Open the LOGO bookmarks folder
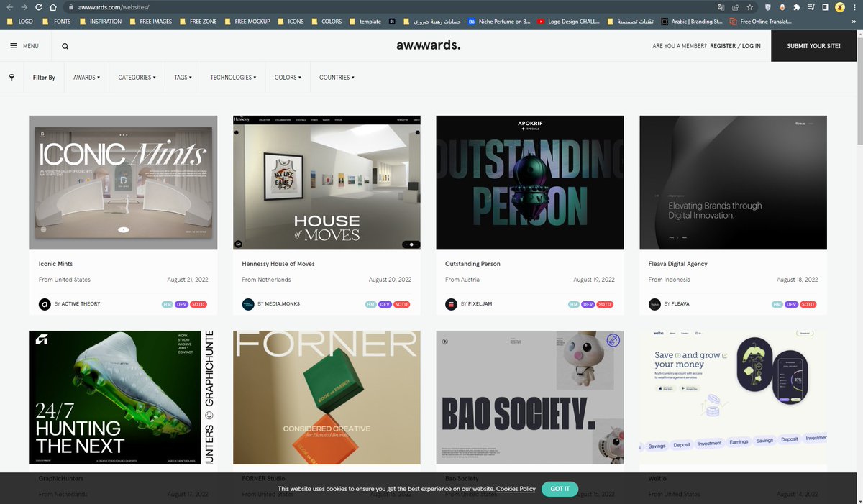Viewport: 863px width, 504px height. [20, 22]
